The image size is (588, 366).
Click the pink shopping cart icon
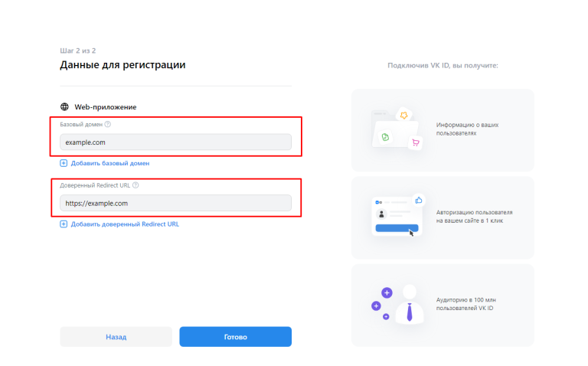pyautogui.click(x=416, y=142)
